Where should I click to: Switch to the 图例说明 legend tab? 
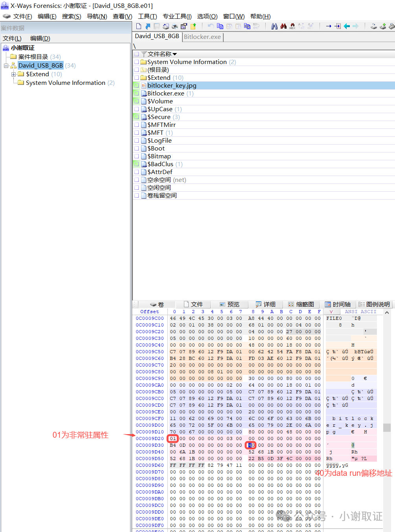pos(374,305)
